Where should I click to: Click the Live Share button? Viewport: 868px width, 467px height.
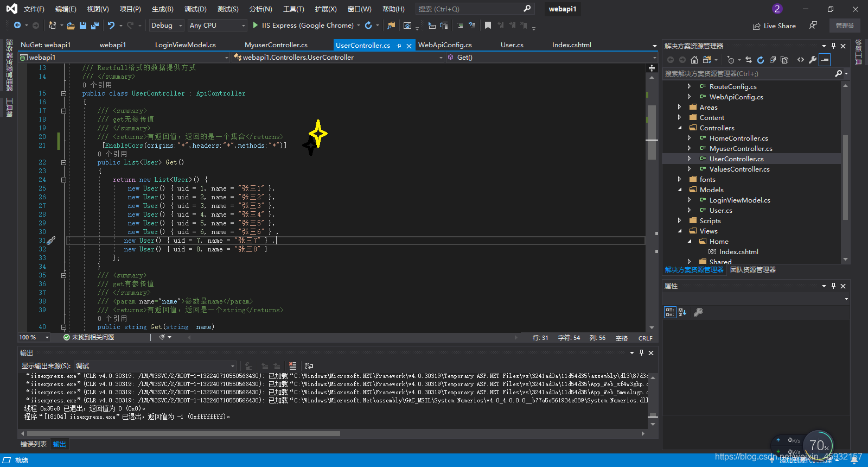pyautogui.click(x=774, y=26)
